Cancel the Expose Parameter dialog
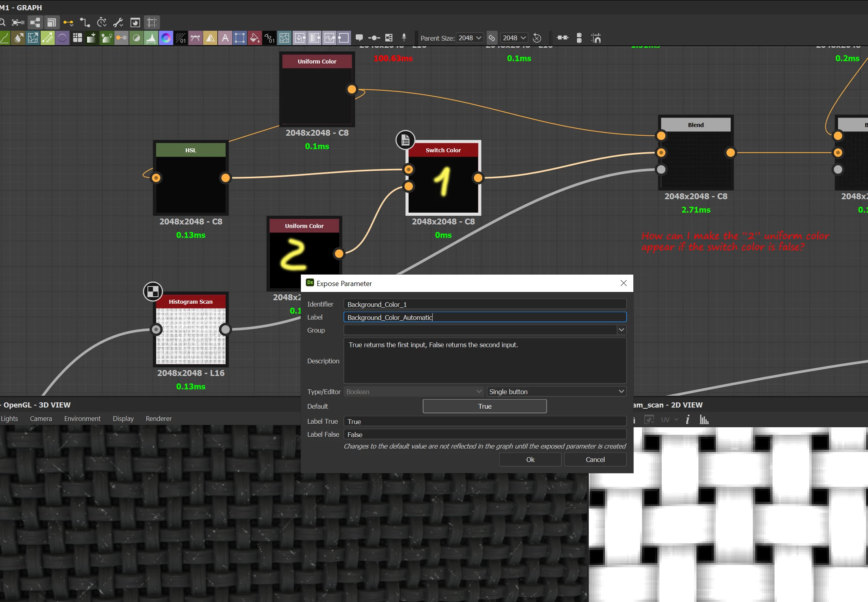The image size is (868, 602). [x=595, y=460]
